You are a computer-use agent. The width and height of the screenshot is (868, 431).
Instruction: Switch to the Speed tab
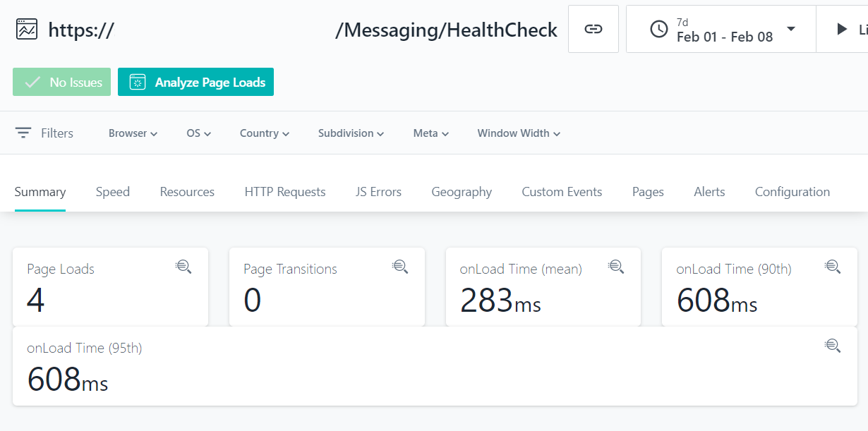coord(113,192)
